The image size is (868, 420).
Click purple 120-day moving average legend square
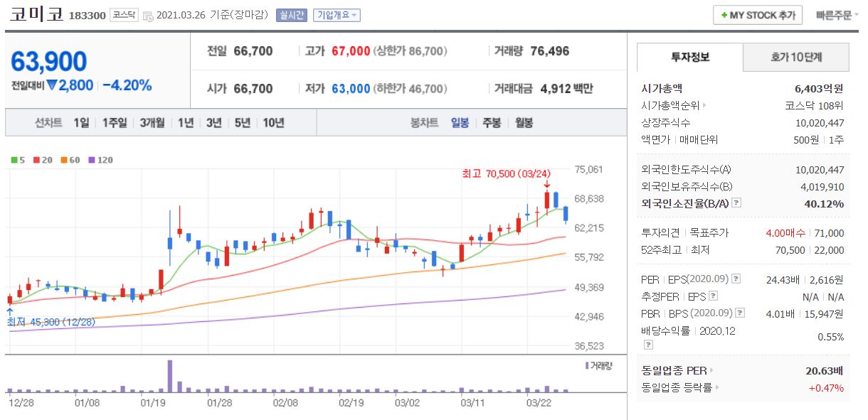tap(90, 161)
